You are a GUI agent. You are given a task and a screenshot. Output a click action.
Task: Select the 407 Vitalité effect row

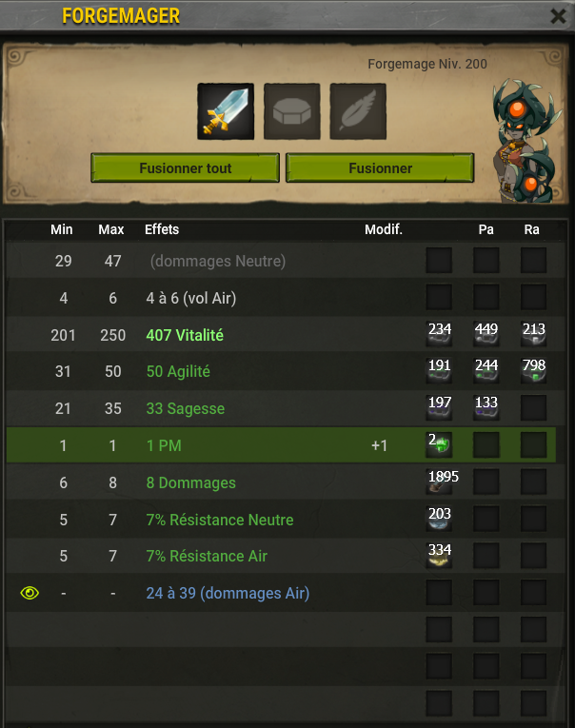pos(286,335)
